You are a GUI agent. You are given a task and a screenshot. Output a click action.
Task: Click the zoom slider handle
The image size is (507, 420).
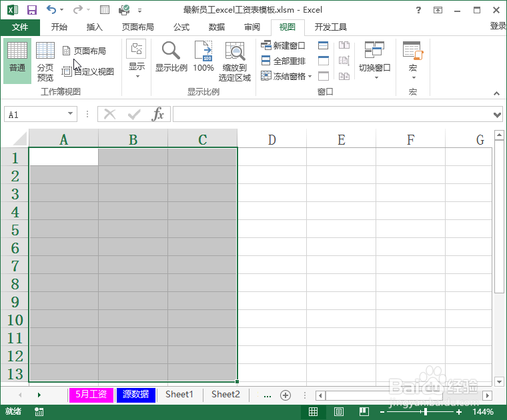pos(426,411)
